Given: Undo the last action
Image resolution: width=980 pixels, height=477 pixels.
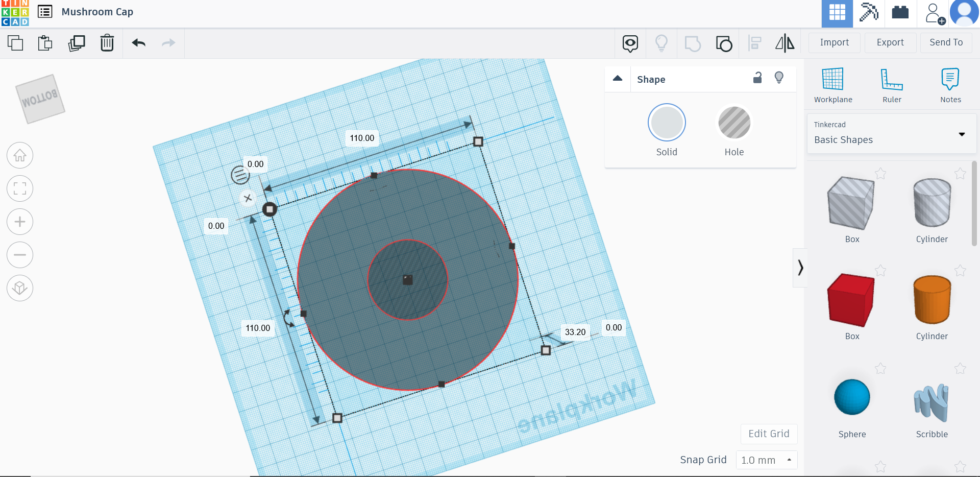Looking at the screenshot, I should click(x=138, y=43).
